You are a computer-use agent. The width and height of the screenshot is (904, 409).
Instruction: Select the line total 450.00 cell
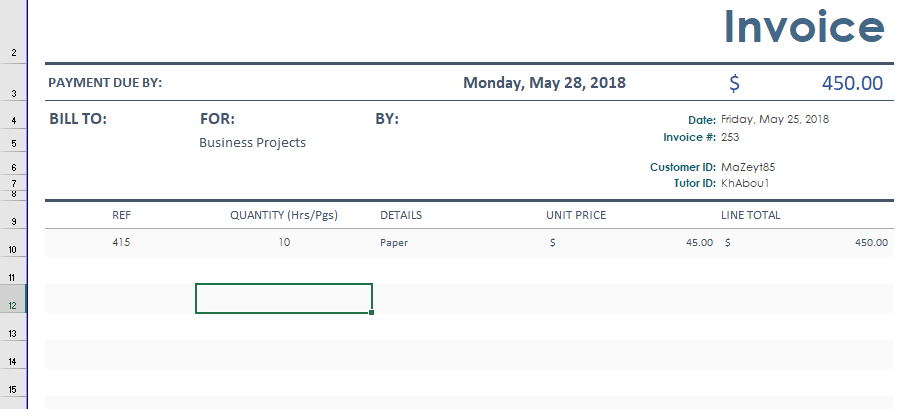(806, 243)
